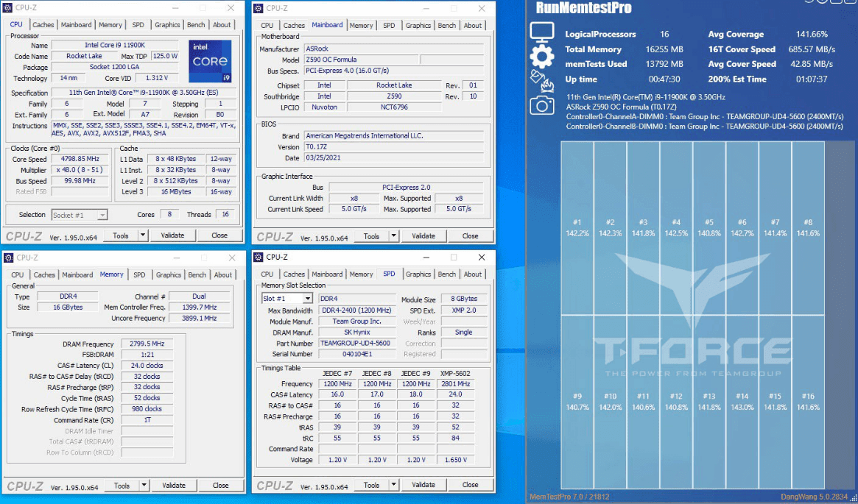Click the CPU-Z title icon of the Memory timings window
The height and width of the screenshot is (504, 858).
point(8,258)
